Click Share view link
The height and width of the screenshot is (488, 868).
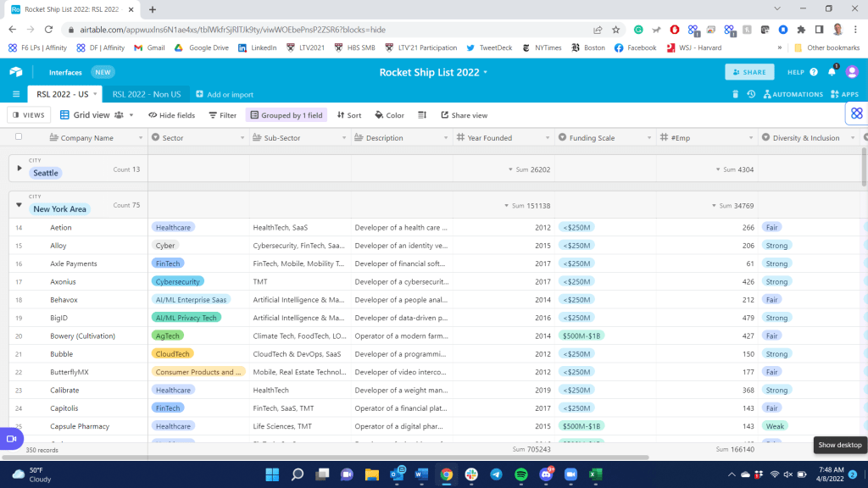(464, 115)
